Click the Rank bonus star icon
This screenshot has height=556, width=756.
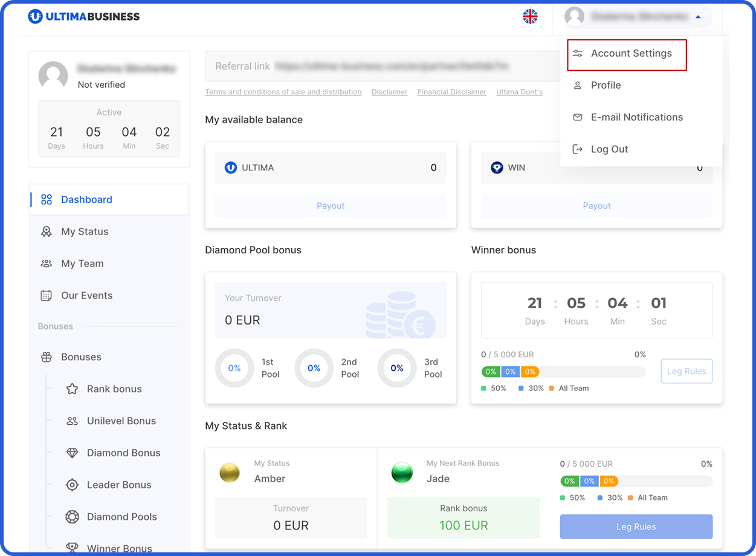coord(72,389)
